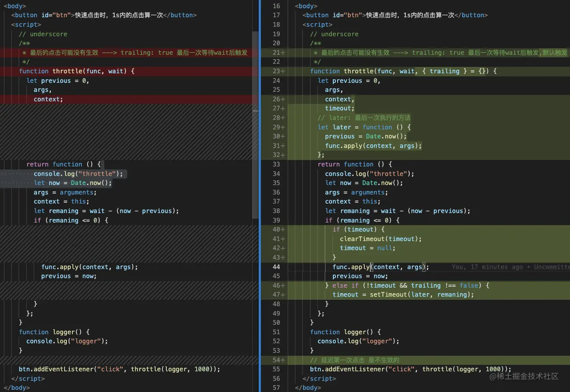Click line number 54 in the gutter
570x392 pixels.
tap(276, 360)
